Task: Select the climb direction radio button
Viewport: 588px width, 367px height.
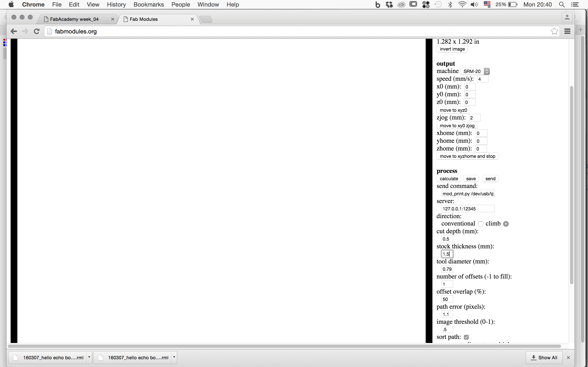Action: click(x=506, y=224)
